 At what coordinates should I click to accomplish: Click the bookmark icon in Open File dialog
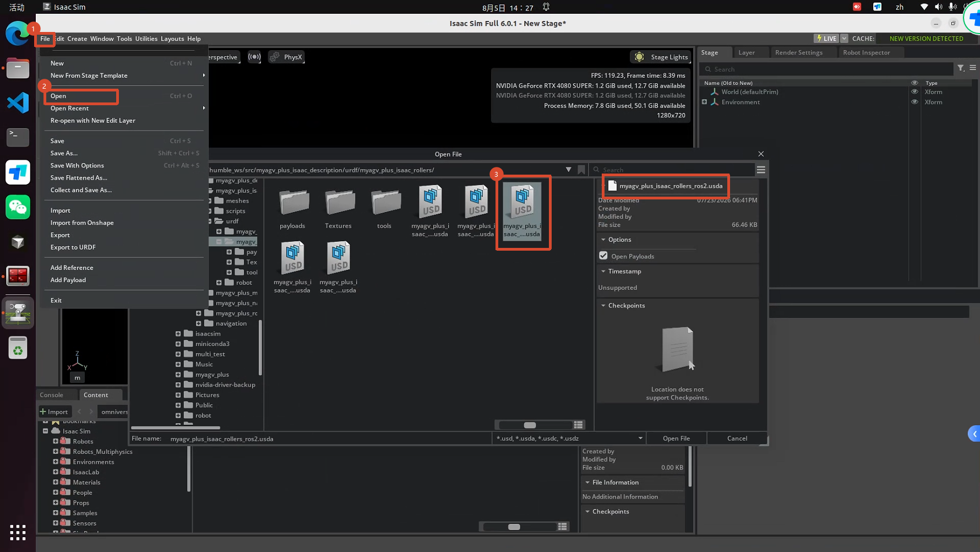coord(581,170)
